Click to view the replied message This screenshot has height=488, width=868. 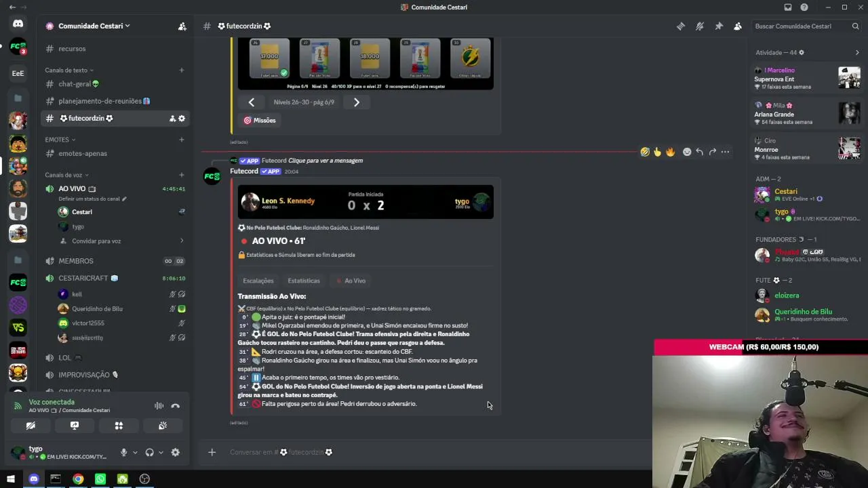point(325,161)
